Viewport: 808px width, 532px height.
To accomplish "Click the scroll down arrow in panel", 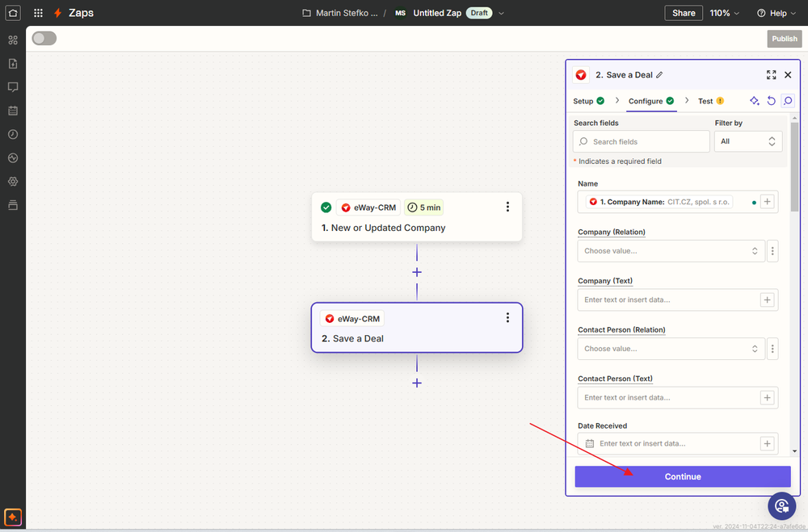I will (794, 451).
